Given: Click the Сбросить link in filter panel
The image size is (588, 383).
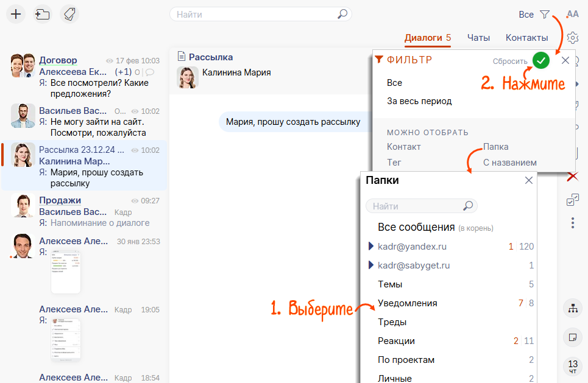Looking at the screenshot, I should pos(510,61).
